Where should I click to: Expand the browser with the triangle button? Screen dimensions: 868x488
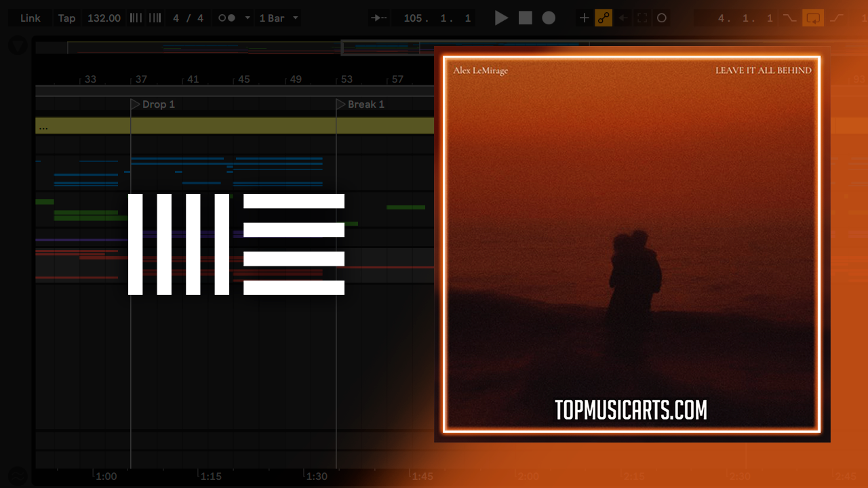[18, 46]
